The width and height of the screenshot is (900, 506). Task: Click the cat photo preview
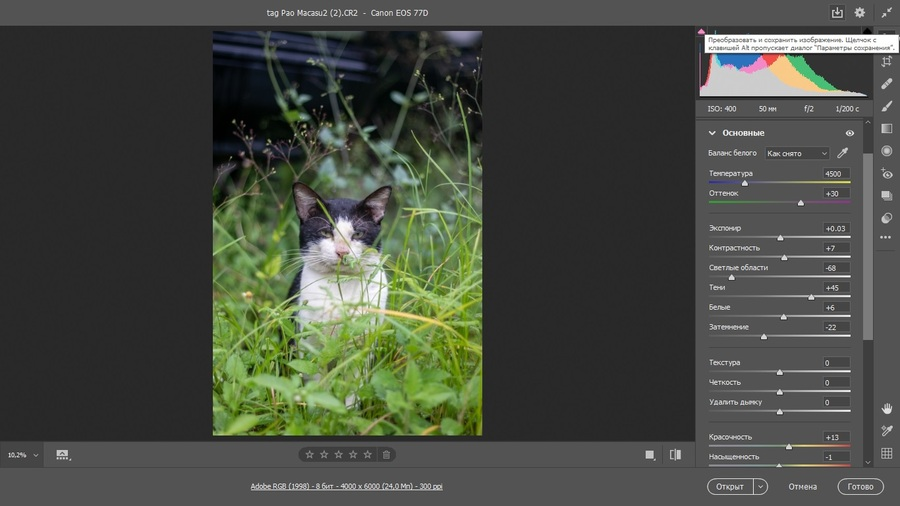click(x=347, y=233)
